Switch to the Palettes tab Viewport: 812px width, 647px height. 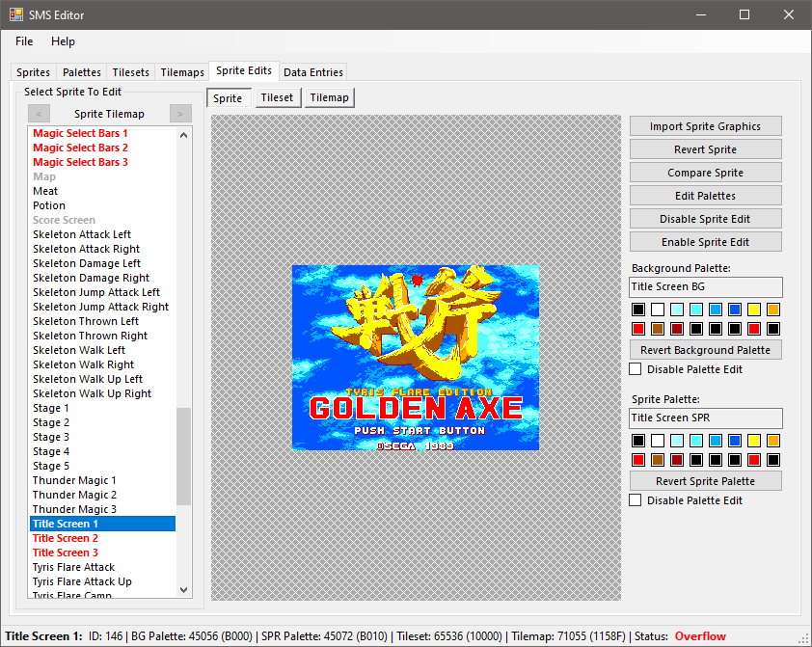82,72
